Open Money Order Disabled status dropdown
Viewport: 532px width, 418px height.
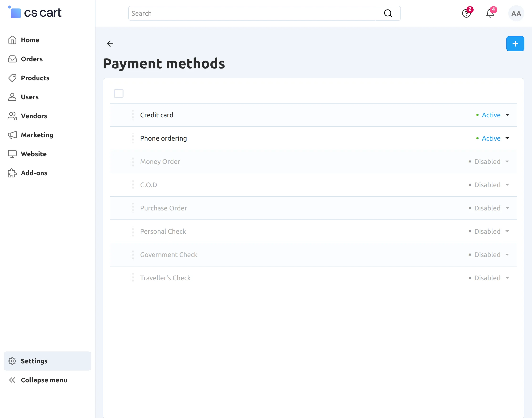(x=489, y=161)
